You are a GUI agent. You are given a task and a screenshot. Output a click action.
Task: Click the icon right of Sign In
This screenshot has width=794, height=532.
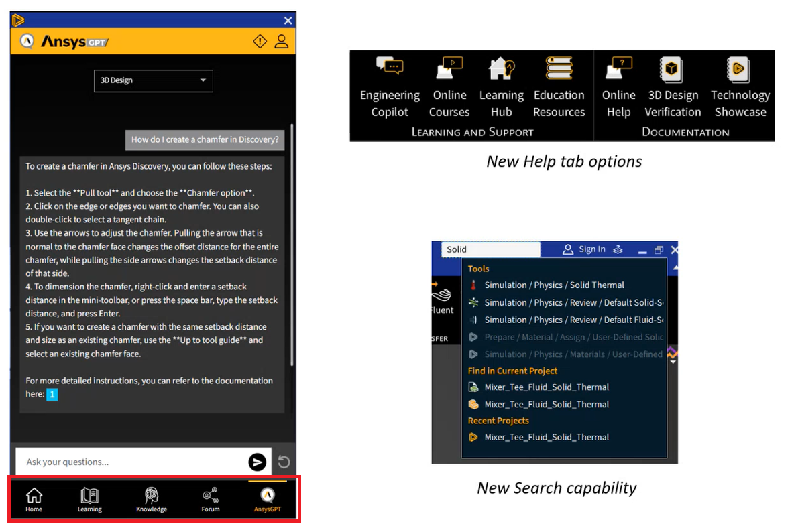[x=618, y=249]
